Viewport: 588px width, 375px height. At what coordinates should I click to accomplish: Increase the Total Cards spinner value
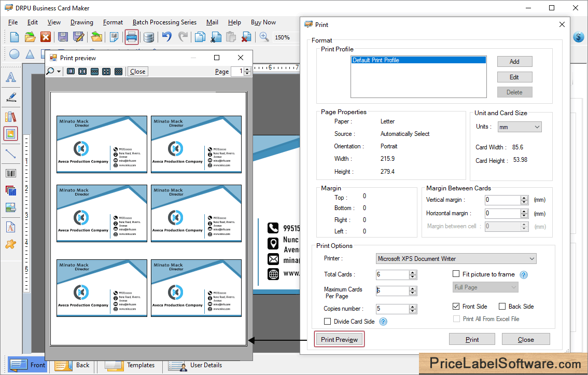pyautogui.click(x=413, y=272)
